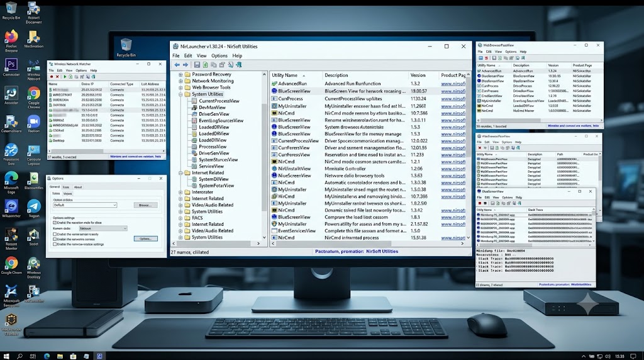Click the Description column header in NirLauncher

click(336, 75)
